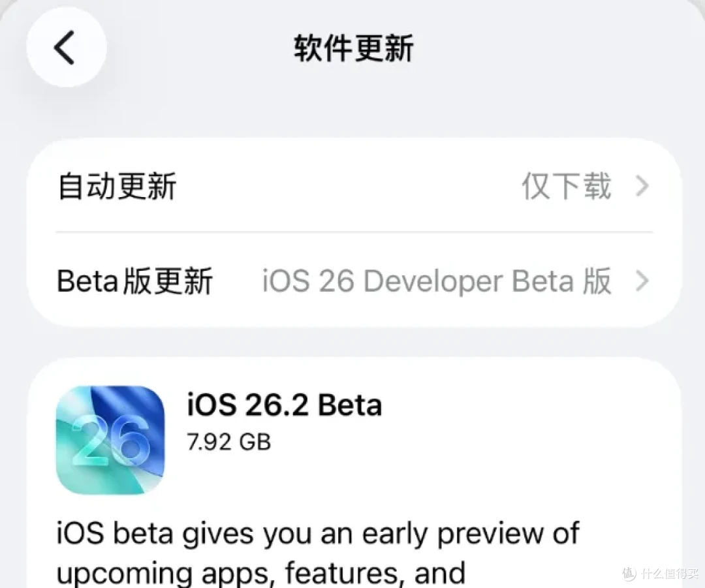Tap the 自动更新 label text

[116, 187]
